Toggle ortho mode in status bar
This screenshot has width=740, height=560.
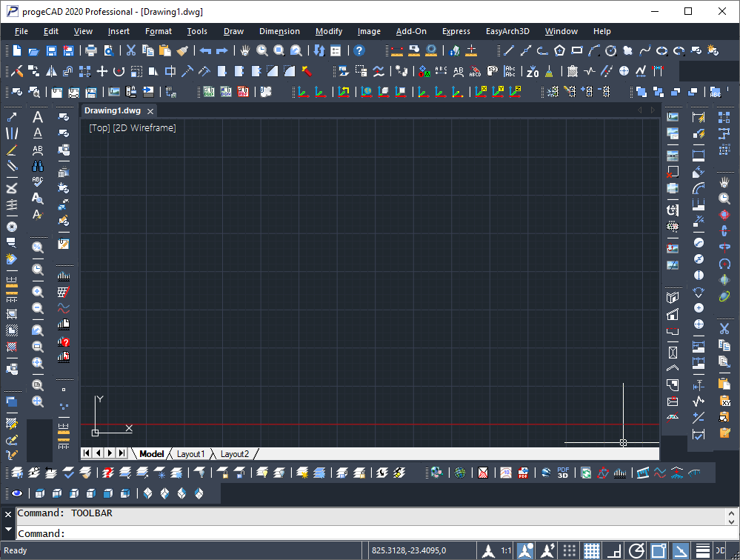tap(613, 550)
